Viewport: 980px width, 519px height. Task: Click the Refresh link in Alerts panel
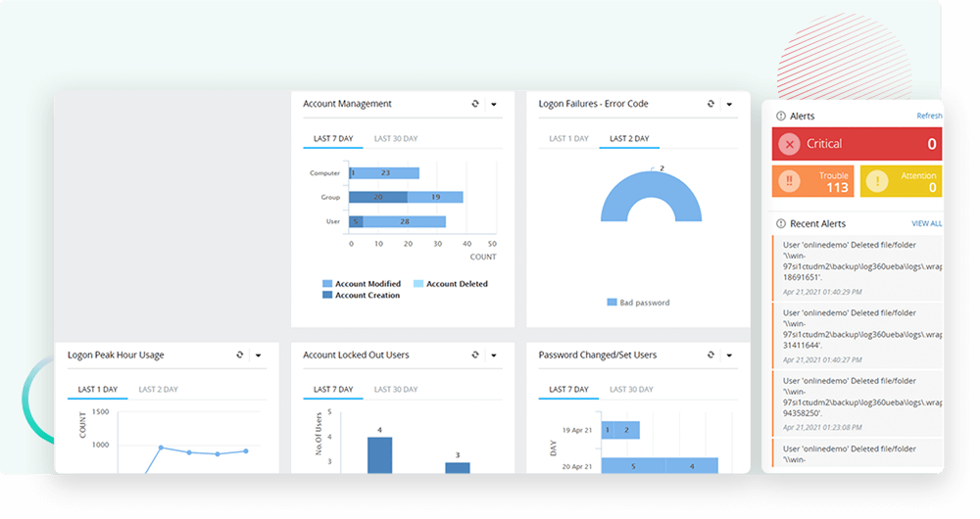click(929, 116)
